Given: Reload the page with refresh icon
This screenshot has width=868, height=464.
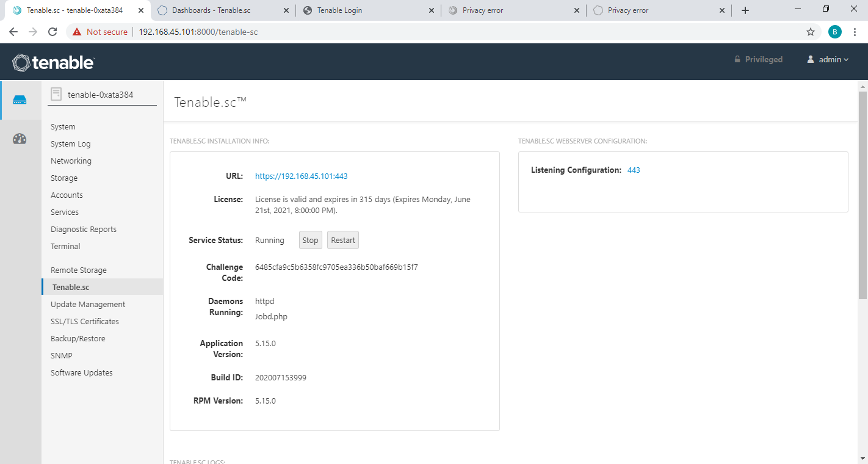Looking at the screenshot, I should point(52,32).
